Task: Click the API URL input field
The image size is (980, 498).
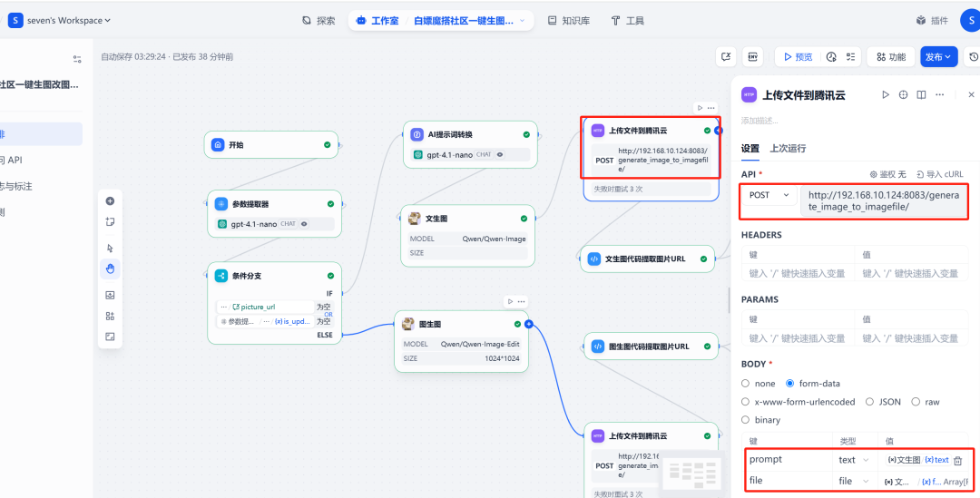Action: pos(882,201)
